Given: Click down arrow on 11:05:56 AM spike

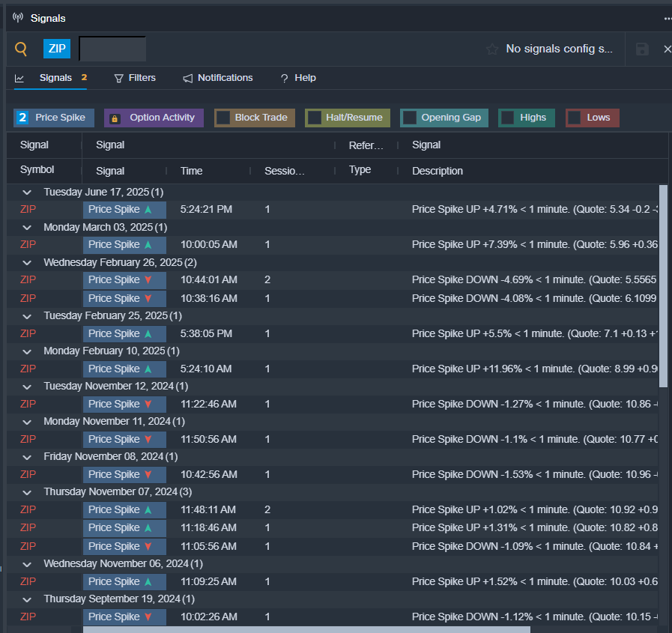Looking at the screenshot, I should pos(148,546).
